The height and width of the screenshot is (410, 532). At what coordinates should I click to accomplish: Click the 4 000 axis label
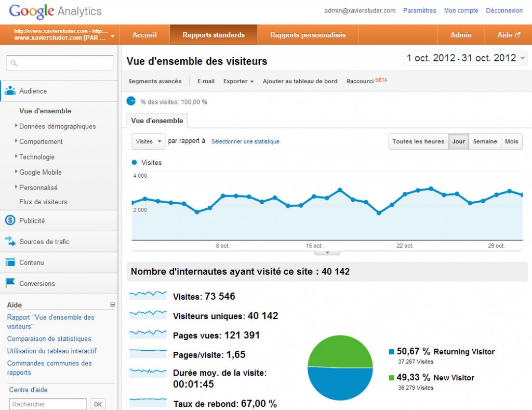pyautogui.click(x=140, y=176)
